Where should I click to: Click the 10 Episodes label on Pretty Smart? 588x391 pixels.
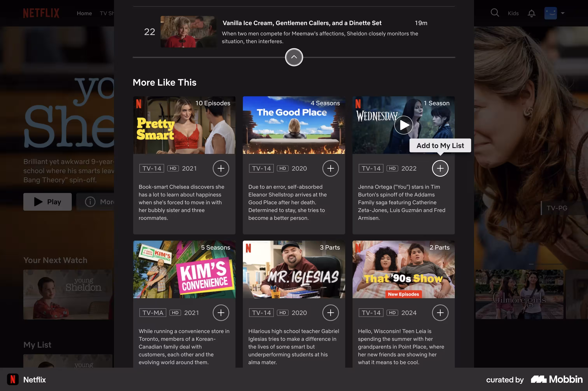[x=213, y=103]
